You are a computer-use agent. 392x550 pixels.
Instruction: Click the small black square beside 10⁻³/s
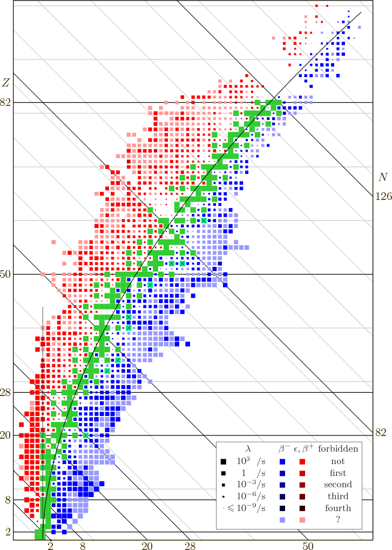pyautogui.click(x=222, y=485)
